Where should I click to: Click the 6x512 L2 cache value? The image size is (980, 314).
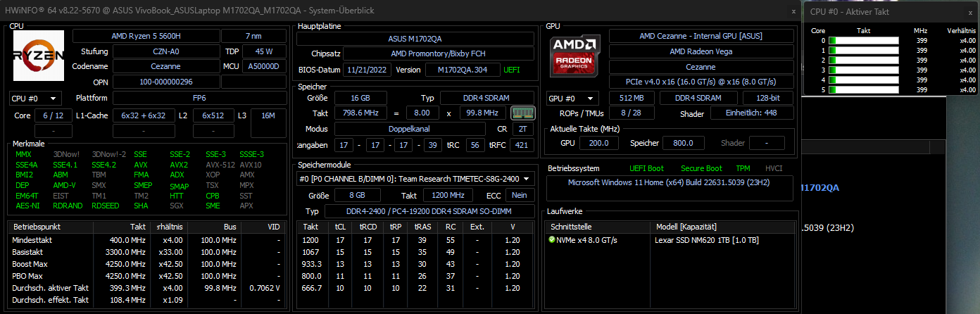tap(213, 115)
